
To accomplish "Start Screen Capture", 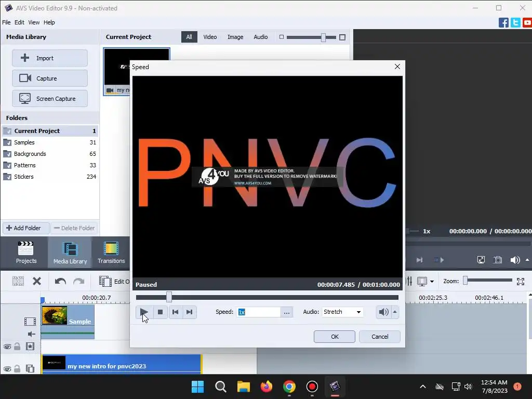I will [x=50, y=99].
